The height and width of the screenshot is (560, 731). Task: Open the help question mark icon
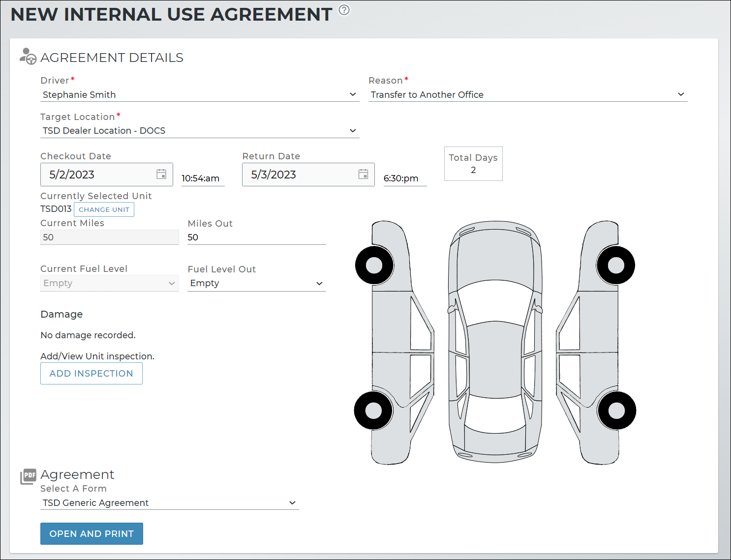[x=344, y=10]
